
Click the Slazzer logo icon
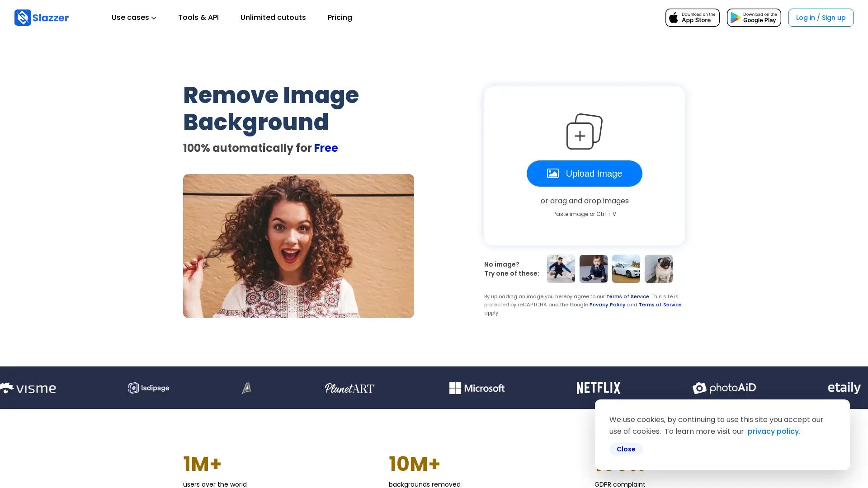pyautogui.click(x=23, y=18)
